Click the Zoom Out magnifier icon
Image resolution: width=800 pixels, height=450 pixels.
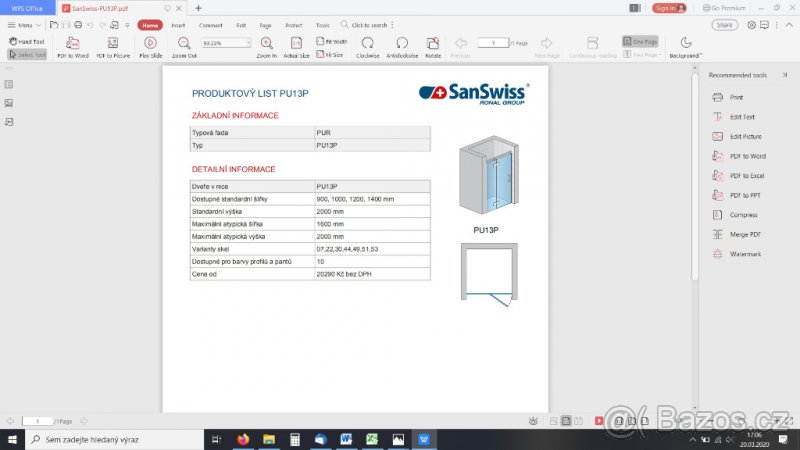point(184,43)
